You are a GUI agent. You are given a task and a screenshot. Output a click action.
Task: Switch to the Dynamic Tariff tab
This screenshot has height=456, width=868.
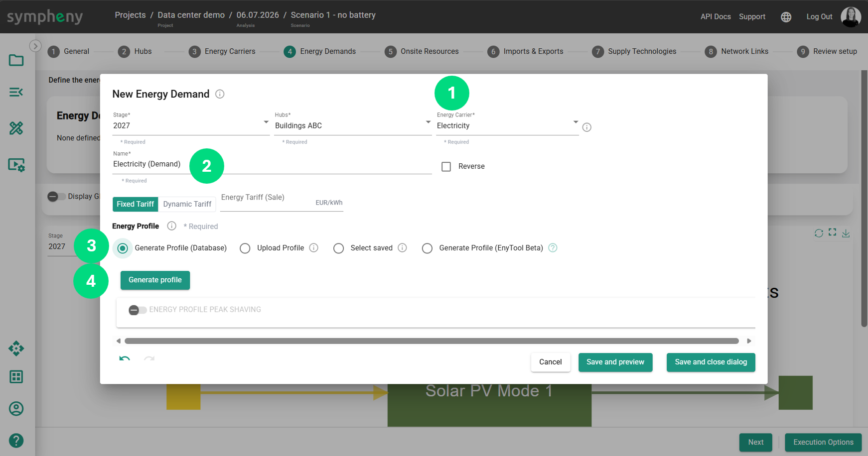click(x=187, y=204)
